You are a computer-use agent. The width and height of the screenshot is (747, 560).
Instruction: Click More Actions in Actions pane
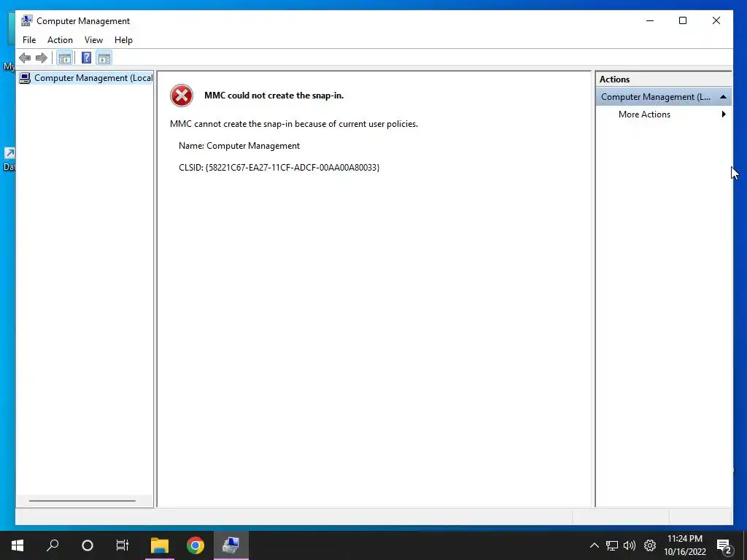[644, 114]
